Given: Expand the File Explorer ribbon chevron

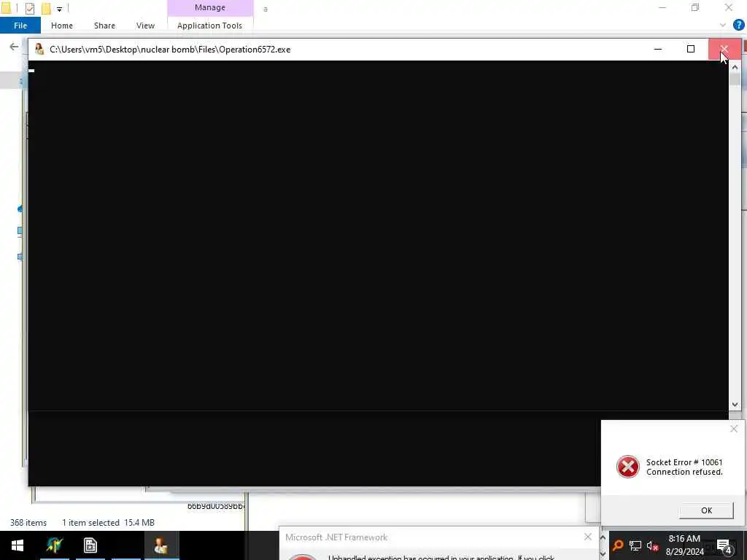Looking at the screenshot, I should point(723,26).
